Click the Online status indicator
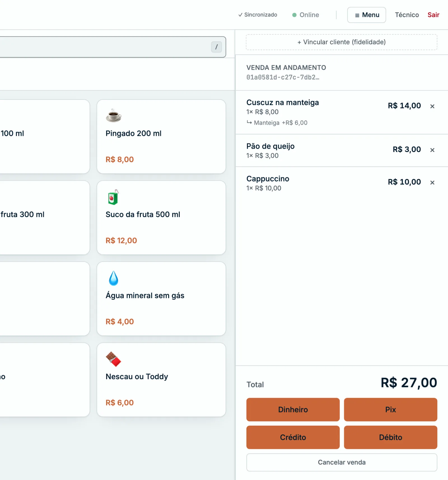The height and width of the screenshot is (480, 448). coord(305,15)
